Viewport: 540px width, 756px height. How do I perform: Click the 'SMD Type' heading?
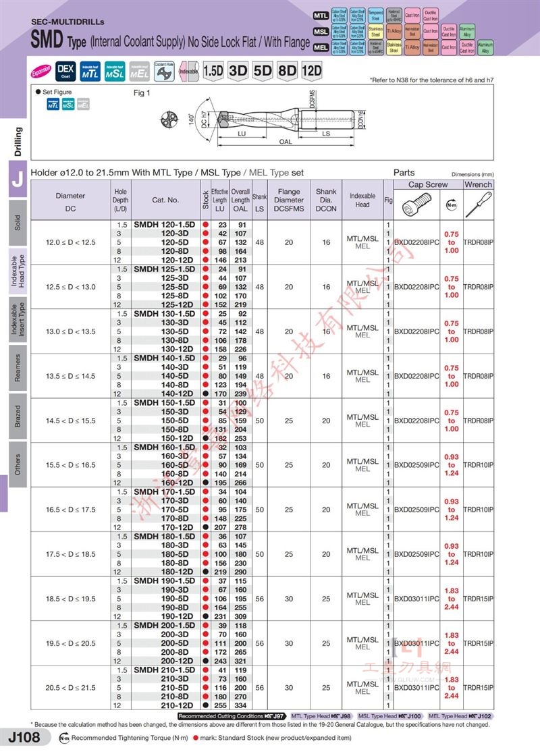[x=58, y=40]
